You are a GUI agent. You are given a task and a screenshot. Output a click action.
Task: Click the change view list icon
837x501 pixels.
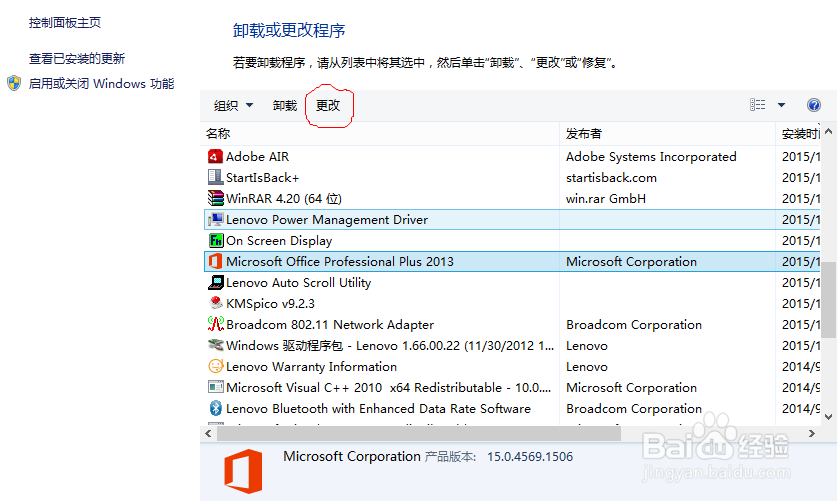click(758, 105)
